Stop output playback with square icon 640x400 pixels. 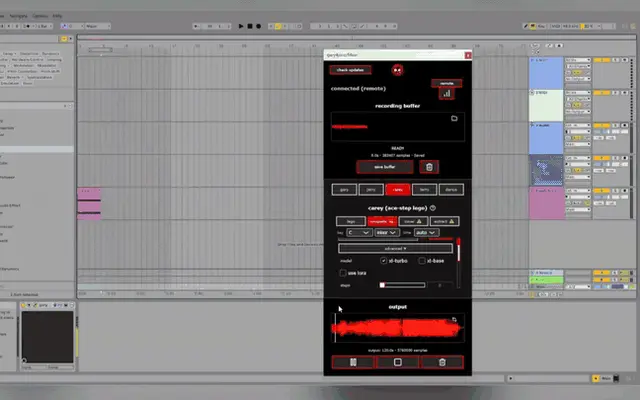pyautogui.click(x=398, y=362)
